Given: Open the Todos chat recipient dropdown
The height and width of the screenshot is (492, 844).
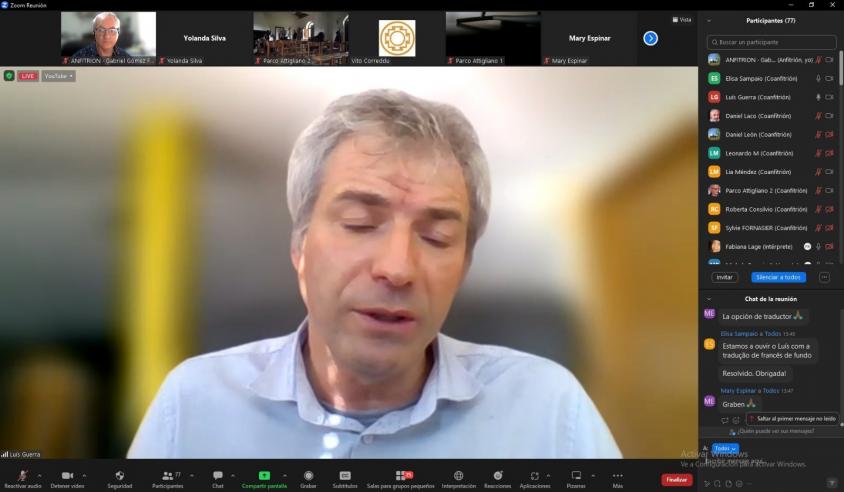Looking at the screenshot, I should click(725, 448).
